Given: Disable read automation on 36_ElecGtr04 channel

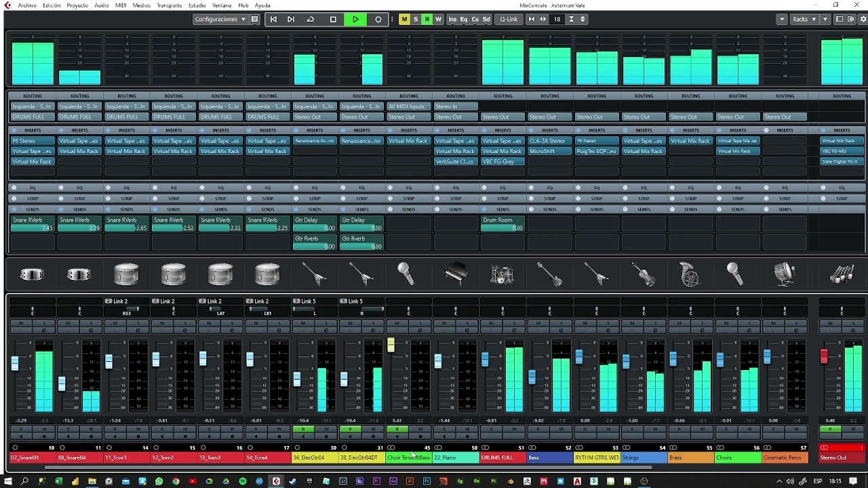Looking at the screenshot, I should coord(303,429).
